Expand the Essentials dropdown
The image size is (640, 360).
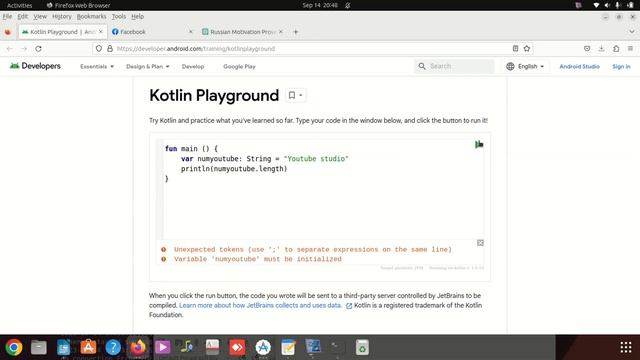[x=97, y=66]
